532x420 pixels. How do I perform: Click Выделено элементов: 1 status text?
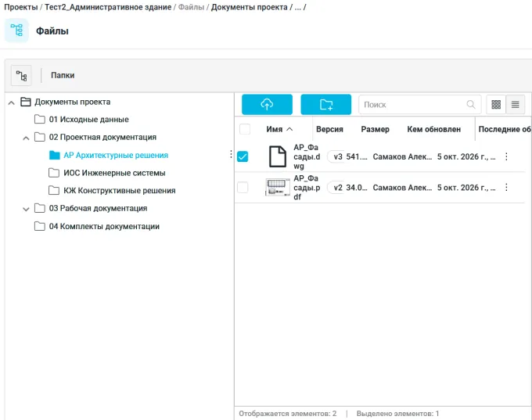pyautogui.click(x=397, y=413)
